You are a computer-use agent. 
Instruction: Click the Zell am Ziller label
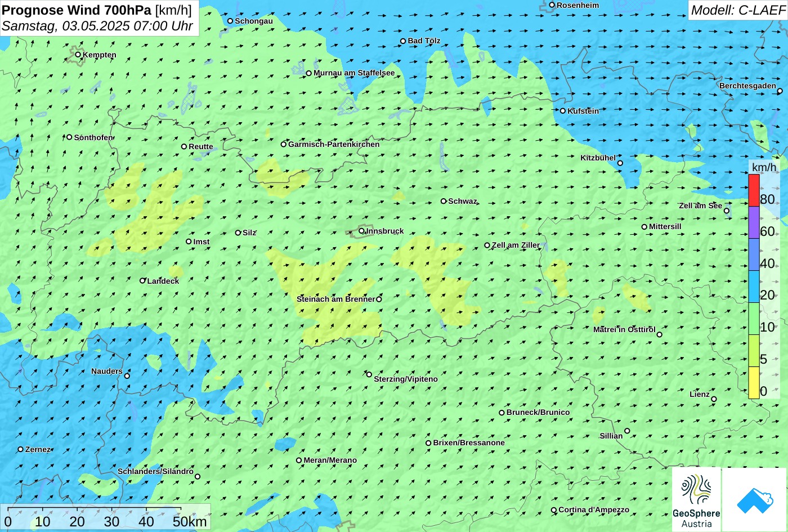pyautogui.click(x=516, y=245)
